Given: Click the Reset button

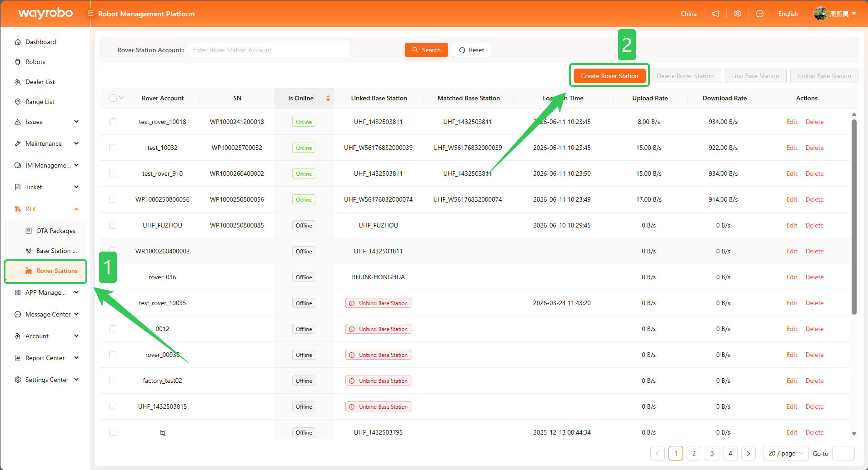Looking at the screenshot, I should click(471, 50).
